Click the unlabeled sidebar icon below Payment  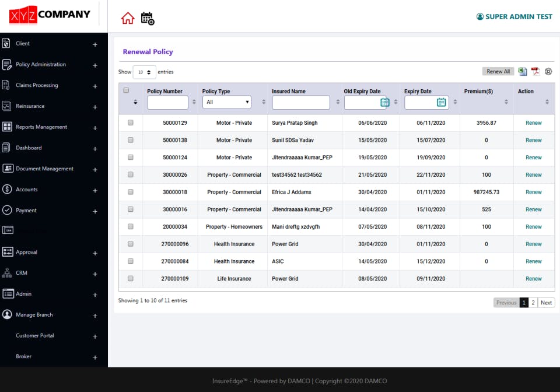(8, 230)
